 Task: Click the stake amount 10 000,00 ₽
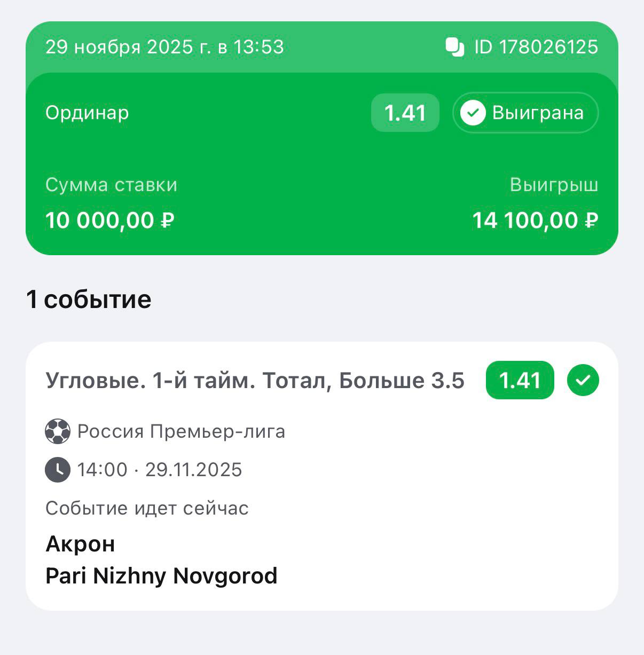pyautogui.click(x=110, y=220)
